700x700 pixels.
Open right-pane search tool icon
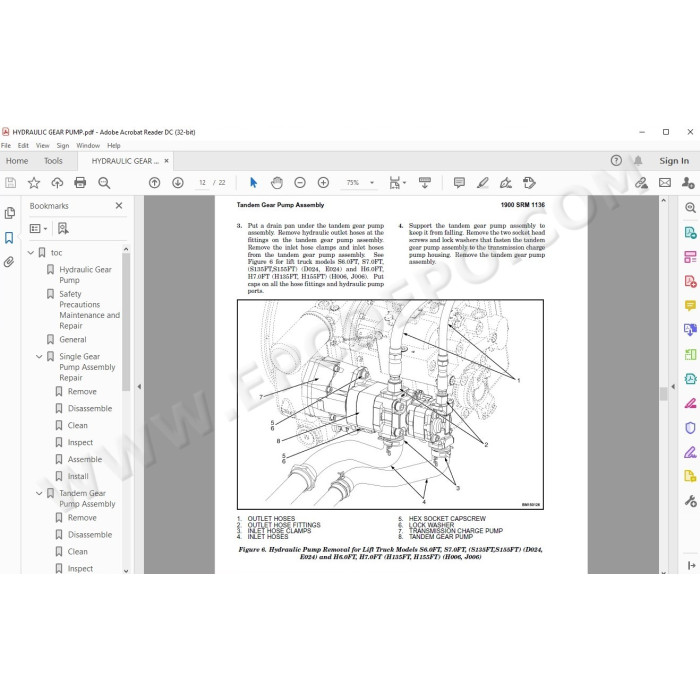pyautogui.click(x=690, y=208)
